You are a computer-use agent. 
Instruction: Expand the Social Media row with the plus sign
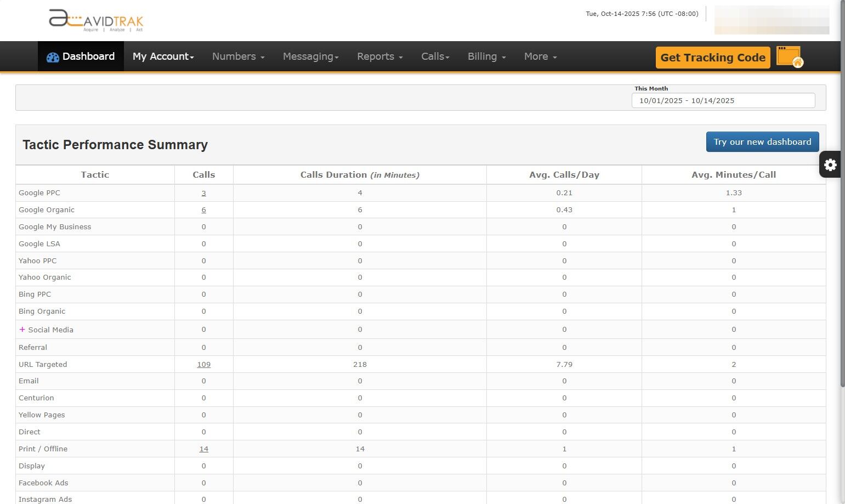tap(22, 329)
